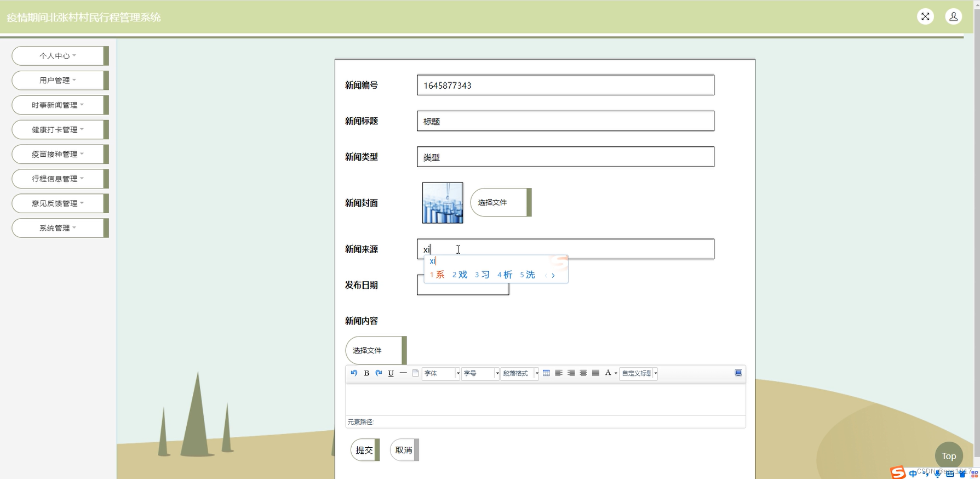
Task: Click the fullscreen toggle icon in header
Action: click(x=925, y=16)
